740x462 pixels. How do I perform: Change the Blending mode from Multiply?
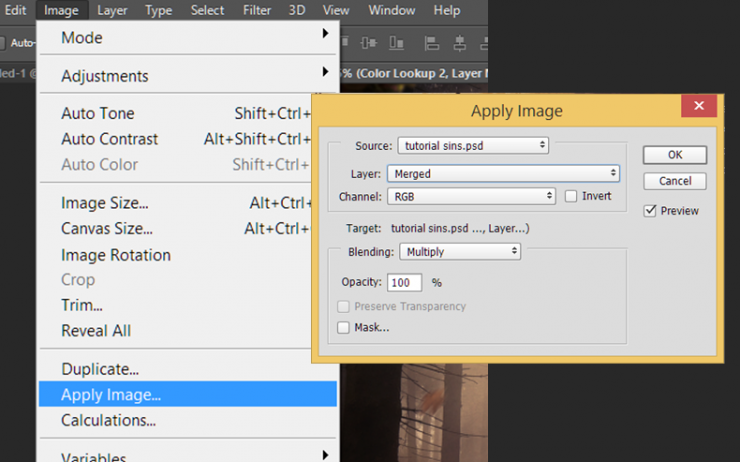pyautogui.click(x=460, y=252)
